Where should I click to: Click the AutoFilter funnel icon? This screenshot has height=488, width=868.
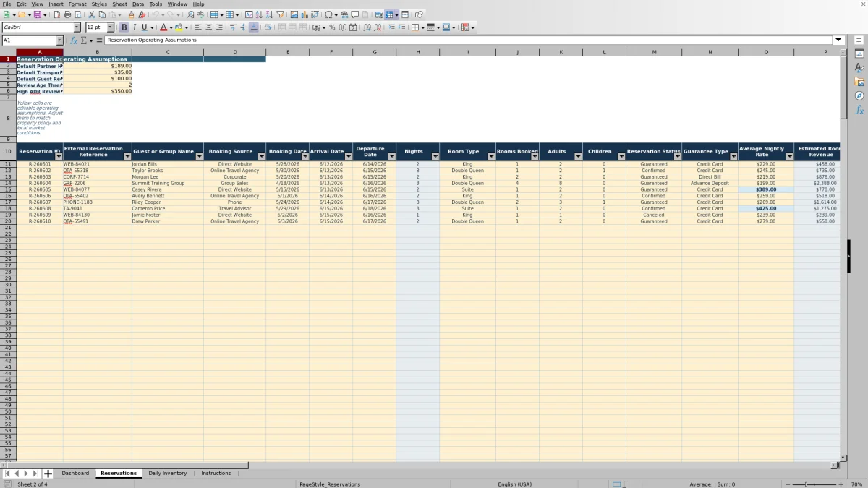click(x=280, y=14)
